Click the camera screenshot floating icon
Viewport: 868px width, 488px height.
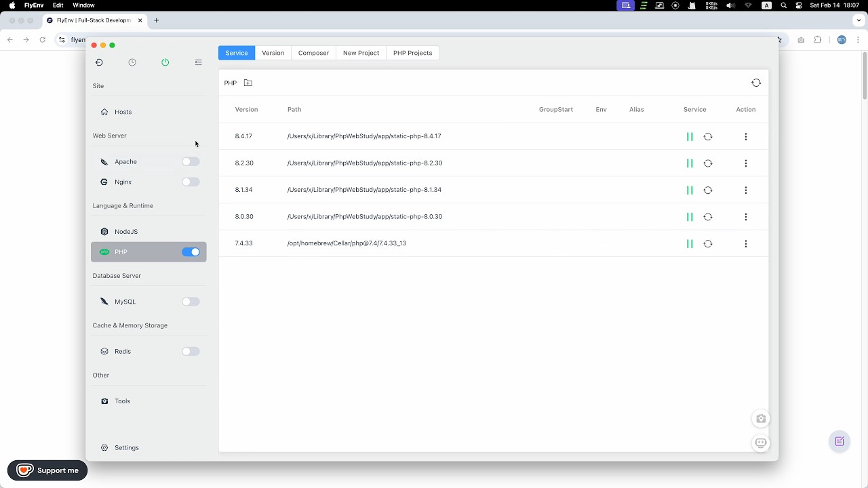coord(761,419)
